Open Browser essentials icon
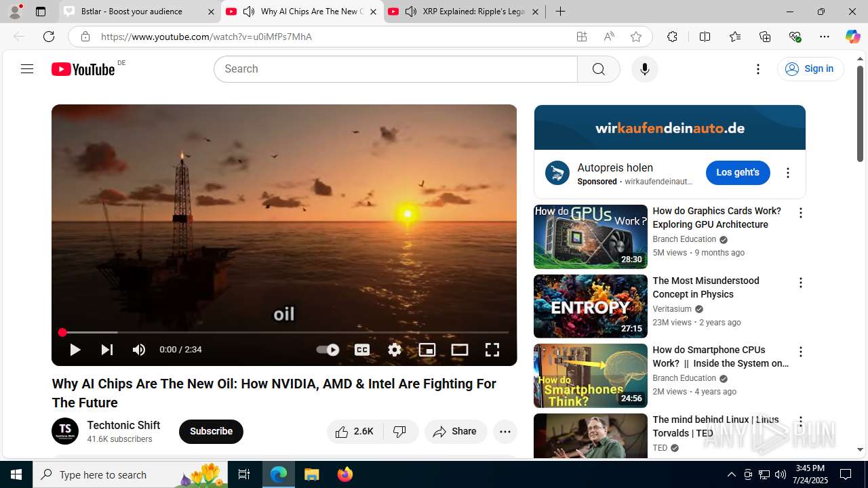 [x=795, y=37]
